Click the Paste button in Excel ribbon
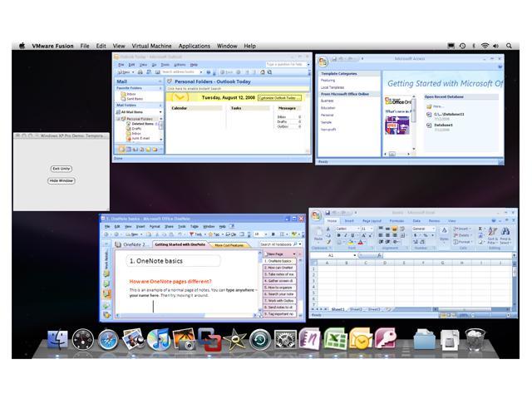The width and height of the screenshot is (532, 399). coord(318,234)
